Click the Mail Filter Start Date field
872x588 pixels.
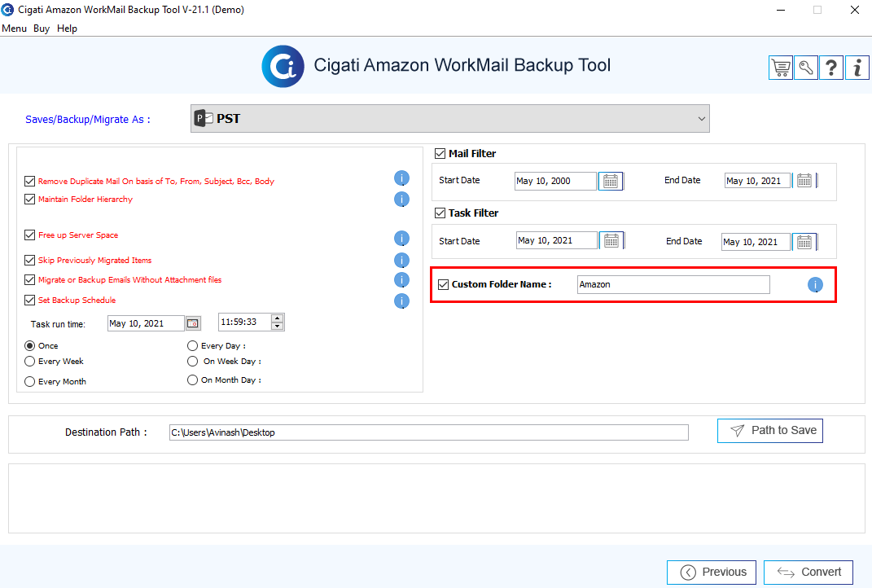(x=555, y=182)
